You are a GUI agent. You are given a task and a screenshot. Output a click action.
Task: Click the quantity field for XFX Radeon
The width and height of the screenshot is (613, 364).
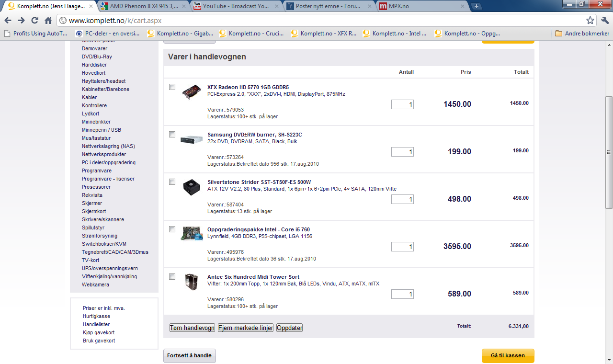coord(402,104)
